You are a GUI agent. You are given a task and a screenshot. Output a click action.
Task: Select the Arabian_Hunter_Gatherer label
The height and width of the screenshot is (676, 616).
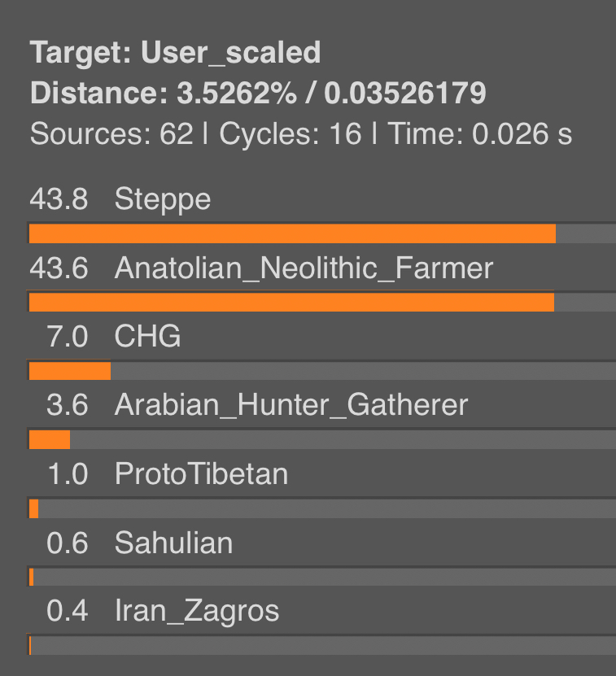pyautogui.click(x=291, y=405)
